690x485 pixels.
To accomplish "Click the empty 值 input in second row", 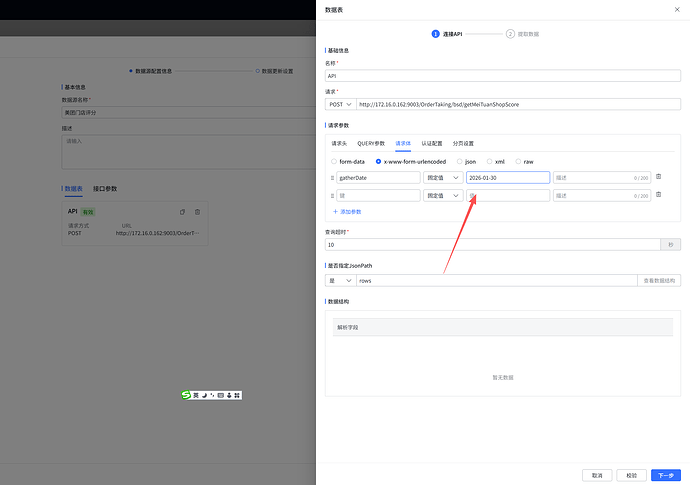I will click(508, 196).
